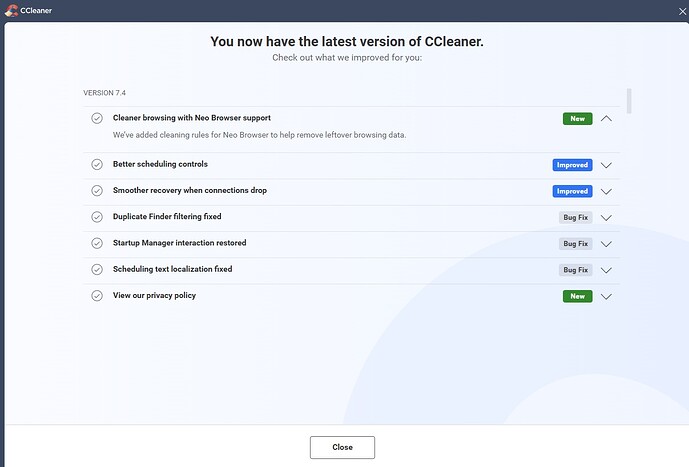The width and height of the screenshot is (689, 467).
Task: Expand Startup Manager interaction restored details
Action: pos(606,244)
